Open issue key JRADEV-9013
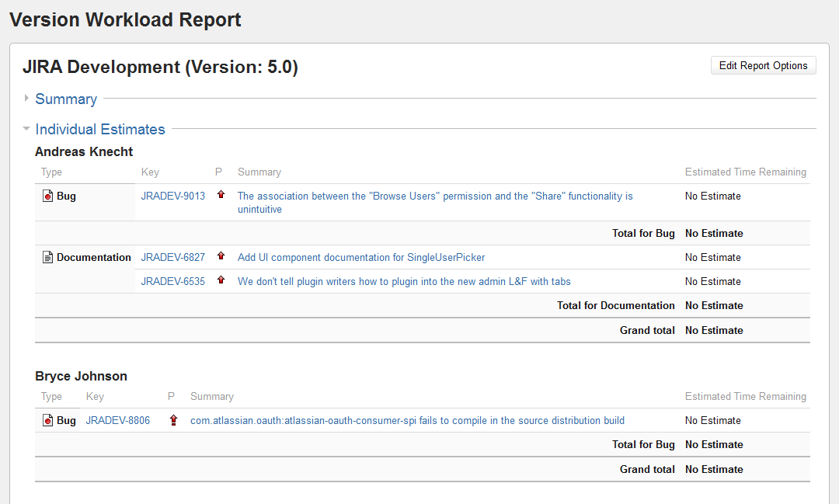Viewport: 839px width, 504px height. click(172, 196)
